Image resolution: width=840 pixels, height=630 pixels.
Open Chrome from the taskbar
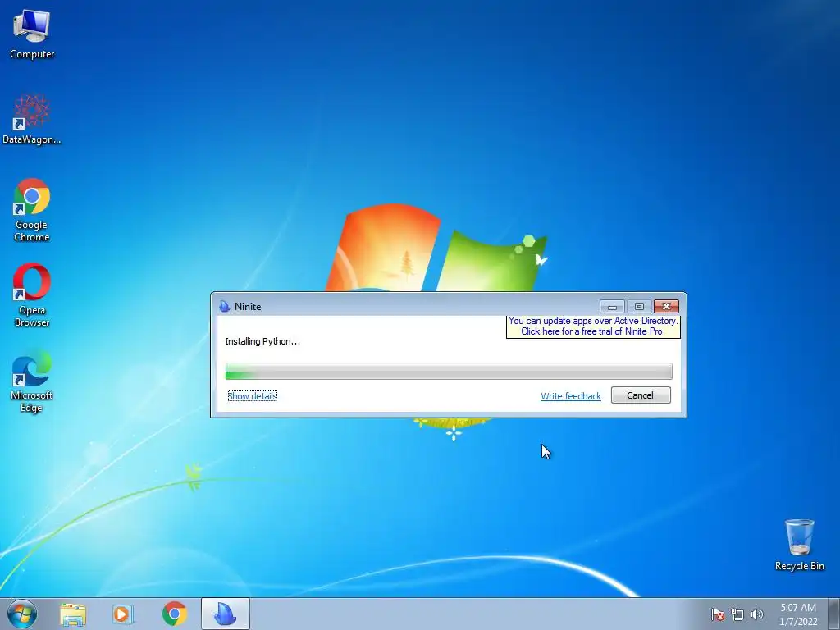(174, 614)
